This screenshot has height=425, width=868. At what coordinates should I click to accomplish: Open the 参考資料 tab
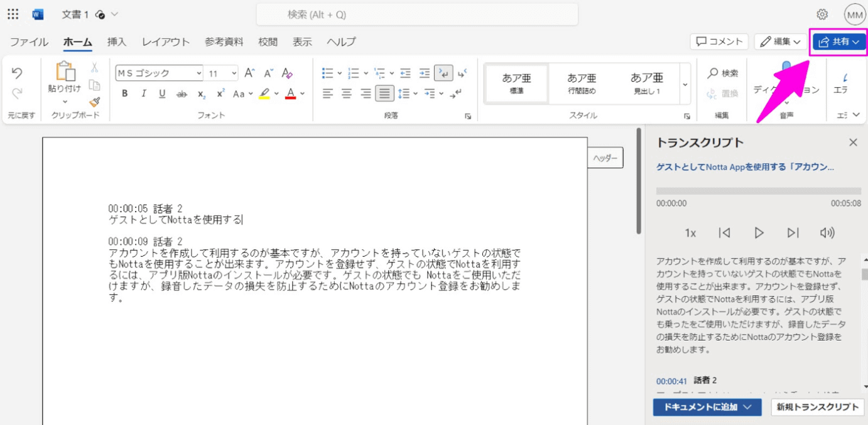pyautogui.click(x=224, y=42)
